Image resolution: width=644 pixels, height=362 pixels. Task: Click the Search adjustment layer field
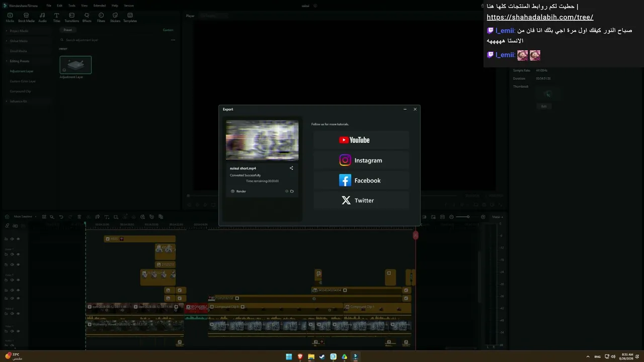[114, 40]
